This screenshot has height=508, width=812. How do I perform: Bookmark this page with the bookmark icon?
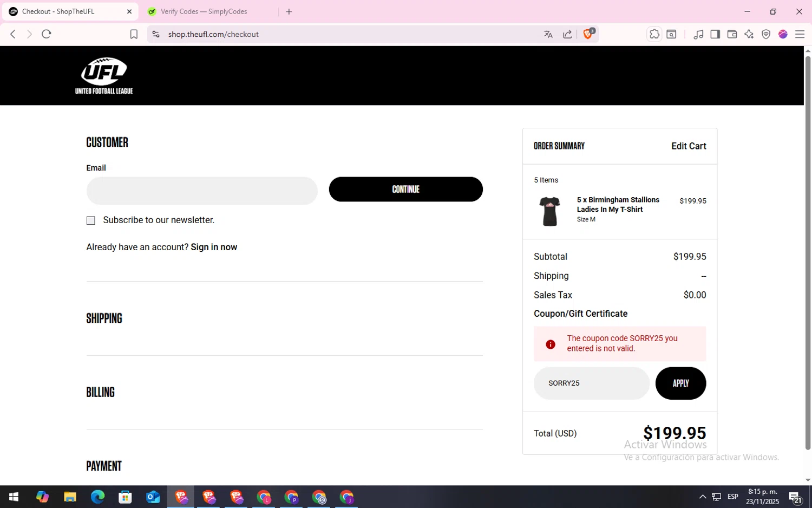[x=134, y=34]
